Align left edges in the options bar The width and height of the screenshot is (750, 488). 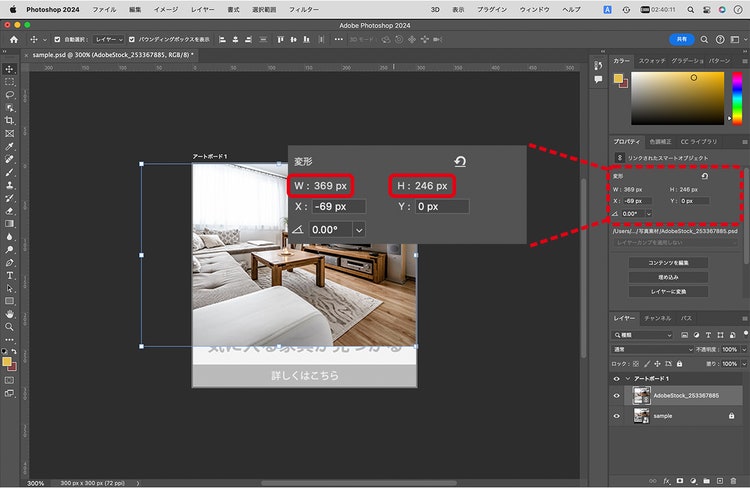tap(222, 40)
